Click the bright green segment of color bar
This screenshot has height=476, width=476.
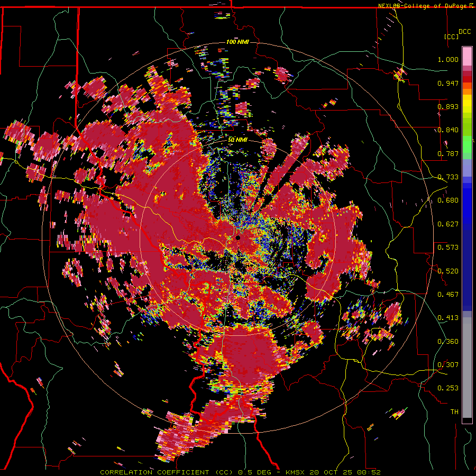tap(467, 144)
